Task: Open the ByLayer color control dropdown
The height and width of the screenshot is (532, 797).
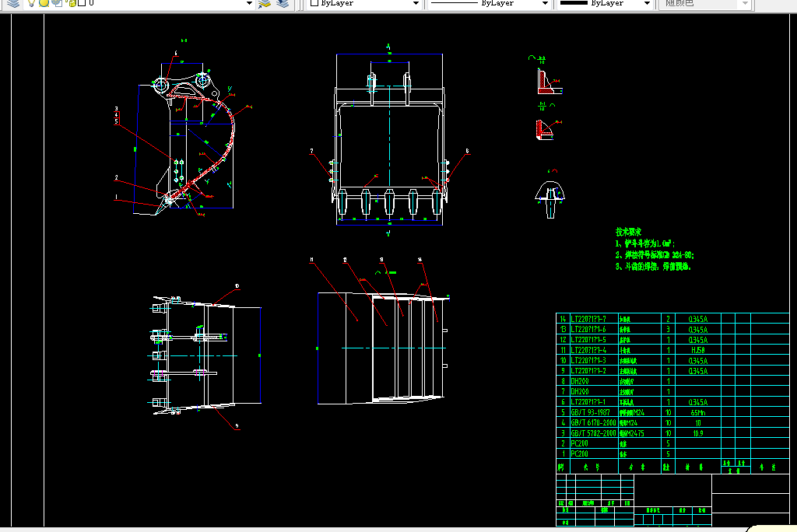Action: point(364,3)
